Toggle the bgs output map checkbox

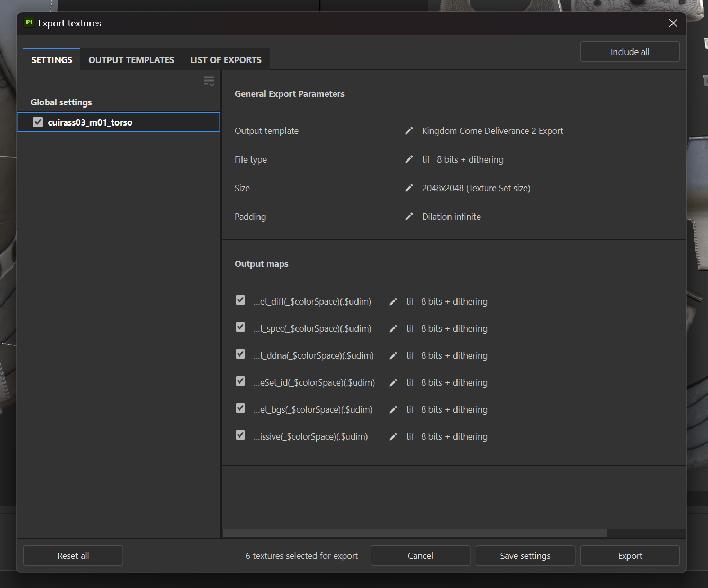(240, 408)
